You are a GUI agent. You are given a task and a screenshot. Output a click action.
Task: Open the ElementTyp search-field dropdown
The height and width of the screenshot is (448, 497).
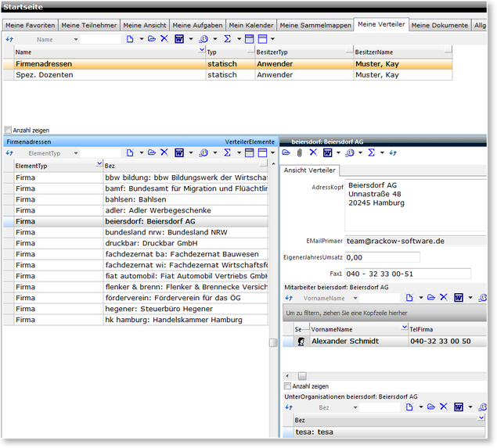pos(76,153)
